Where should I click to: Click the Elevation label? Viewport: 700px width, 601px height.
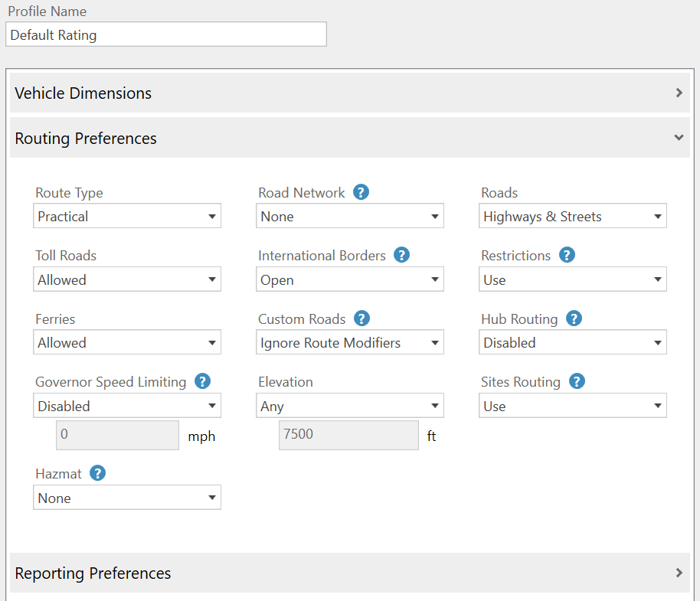coord(286,382)
